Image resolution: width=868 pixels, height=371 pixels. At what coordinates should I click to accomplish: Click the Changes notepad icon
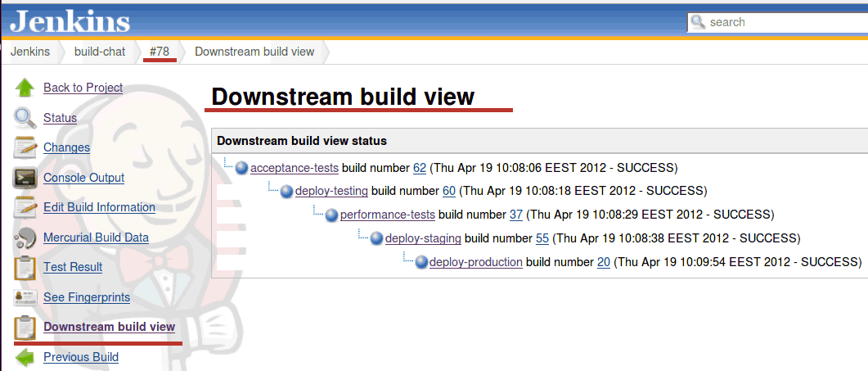point(25,147)
